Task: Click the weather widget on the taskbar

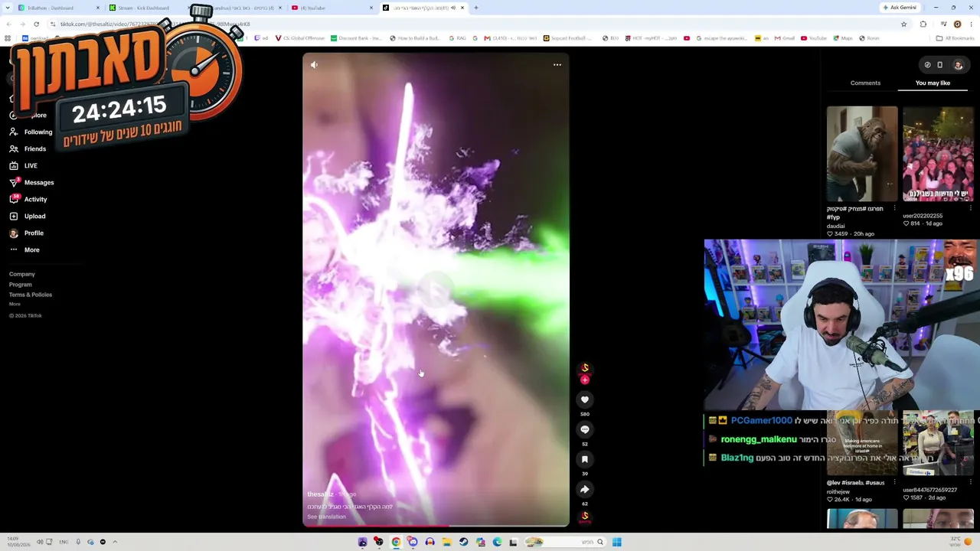Action: pyautogui.click(x=960, y=542)
